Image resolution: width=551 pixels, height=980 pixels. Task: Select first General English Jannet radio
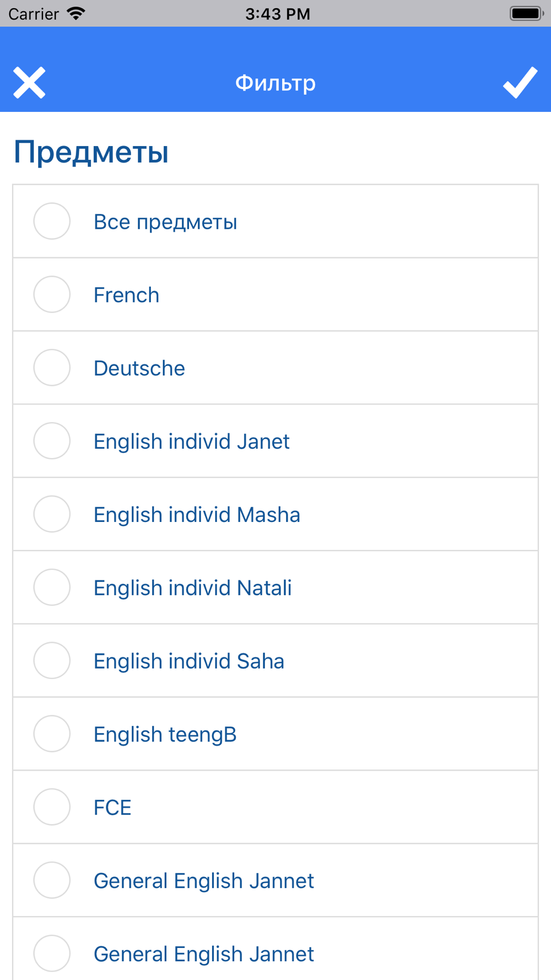pos(52,881)
